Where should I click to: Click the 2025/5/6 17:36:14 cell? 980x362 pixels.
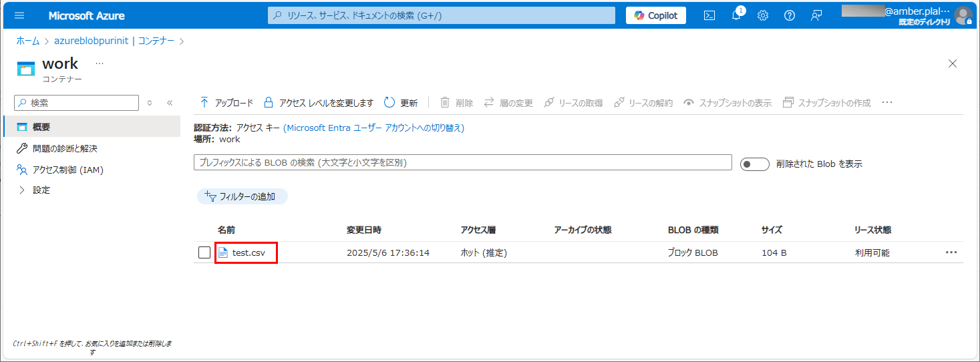[388, 253]
